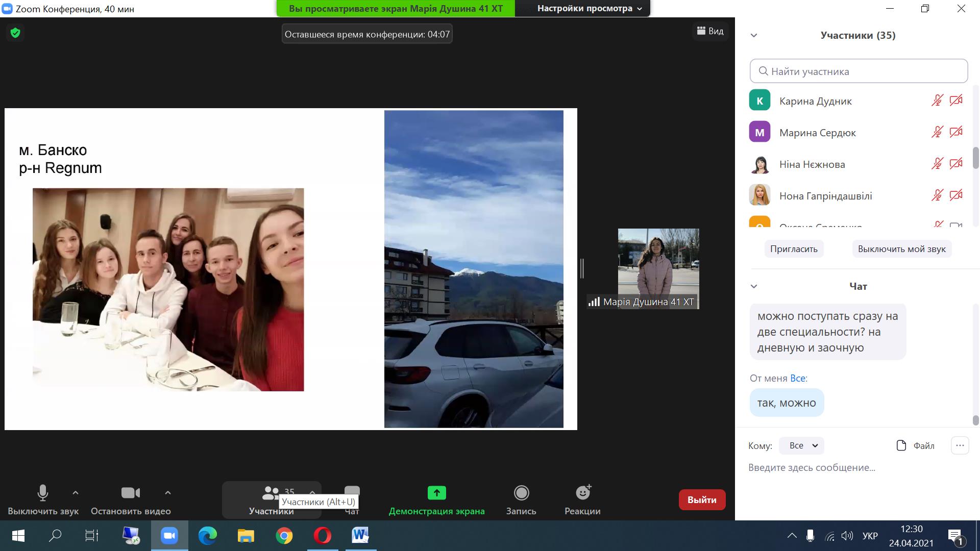Start screen sharing with green arrow icon

[436, 493]
